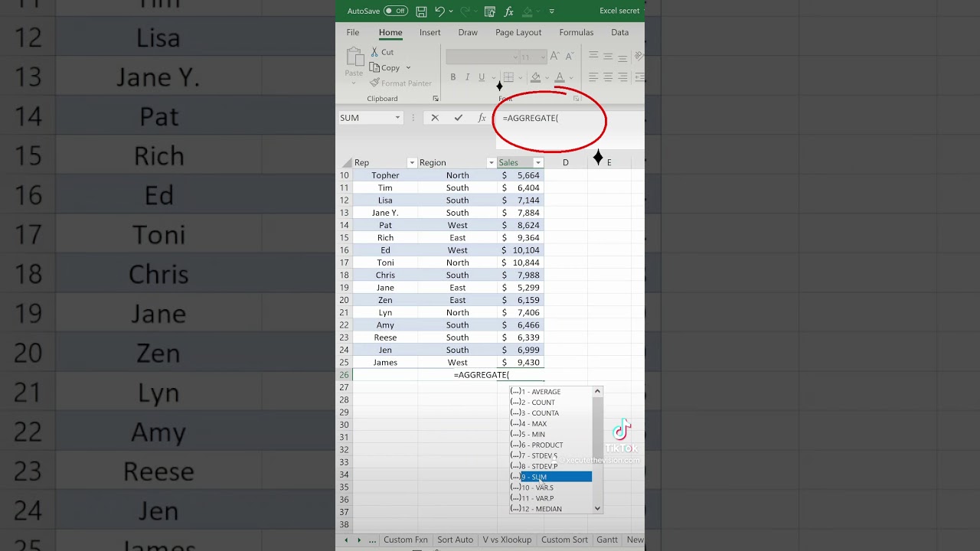The height and width of the screenshot is (551, 980).
Task: Select the 12 - MEDIAN function option
Action: [x=550, y=509]
